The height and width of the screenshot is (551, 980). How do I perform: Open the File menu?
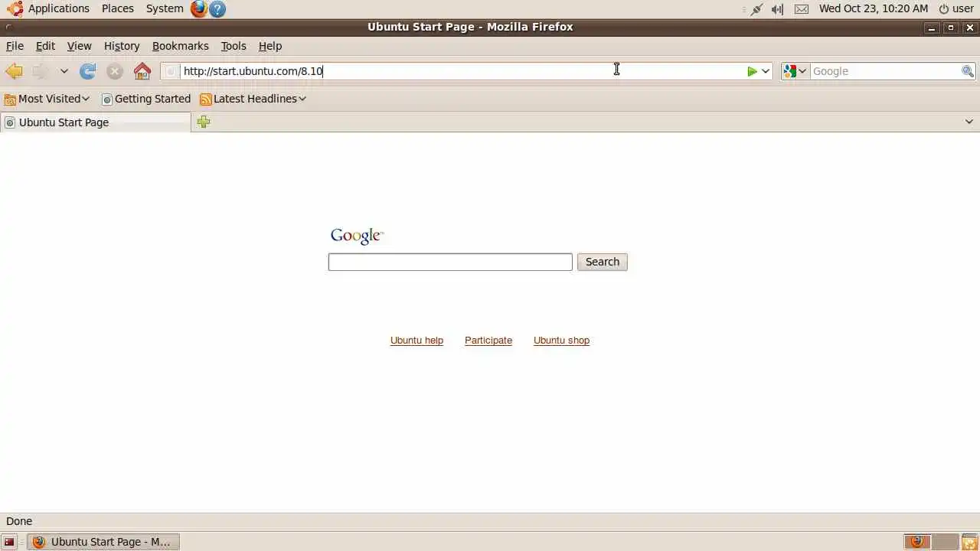click(x=15, y=46)
